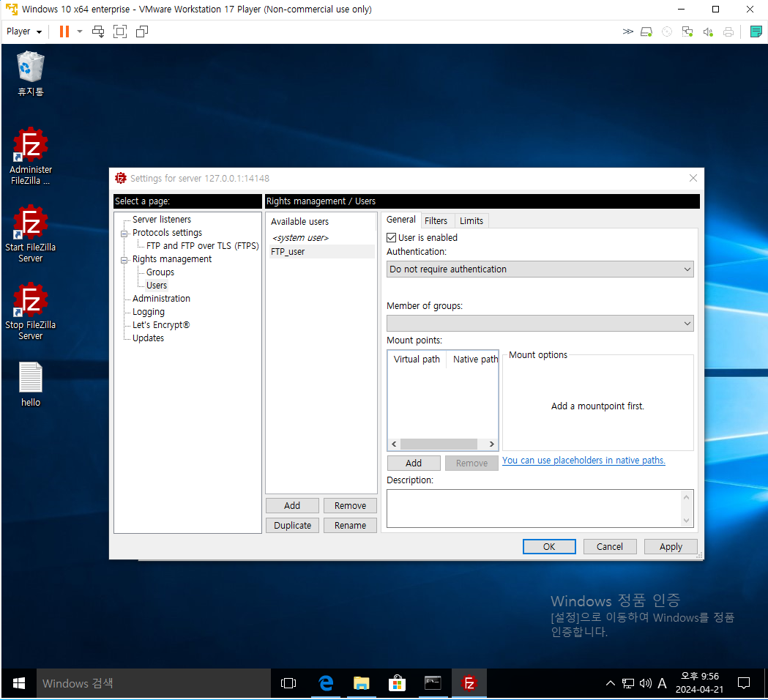Click the VMware printer device icon

(x=728, y=31)
